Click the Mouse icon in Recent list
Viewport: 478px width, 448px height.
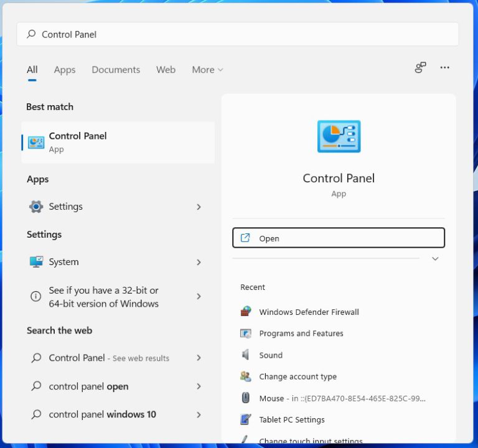point(246,398)
